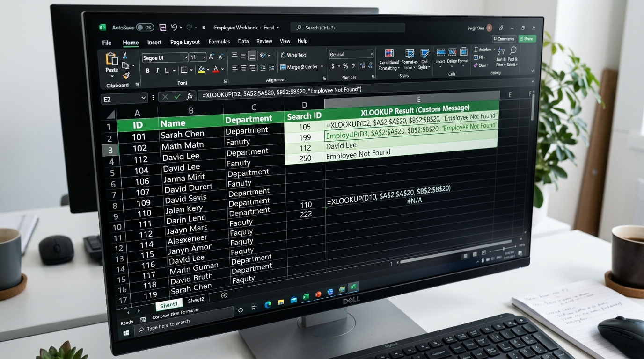Select the Format Painter brush icon
This screenshot has height=359, width=644.
coord(126,76)
